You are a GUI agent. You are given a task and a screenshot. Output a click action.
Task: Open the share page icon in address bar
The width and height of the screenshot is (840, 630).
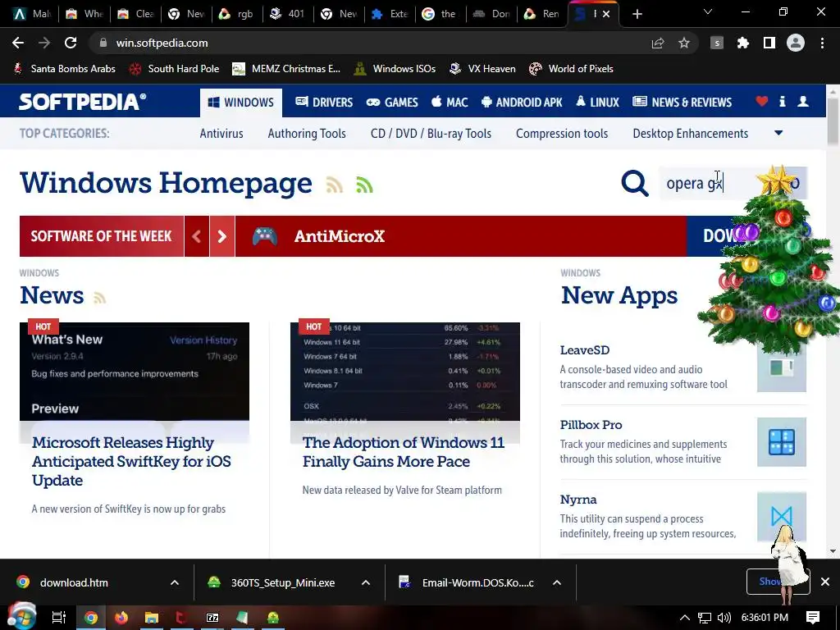tap(658, 43)
